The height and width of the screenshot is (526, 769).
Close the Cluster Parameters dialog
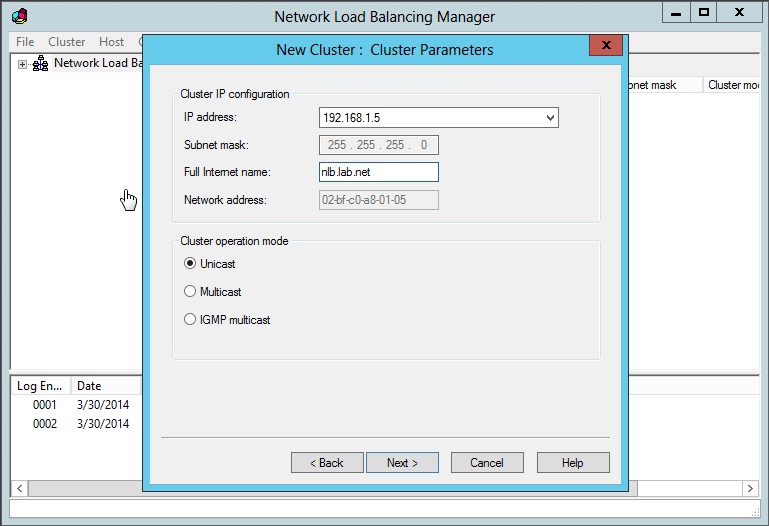click(x=605, y=47)
